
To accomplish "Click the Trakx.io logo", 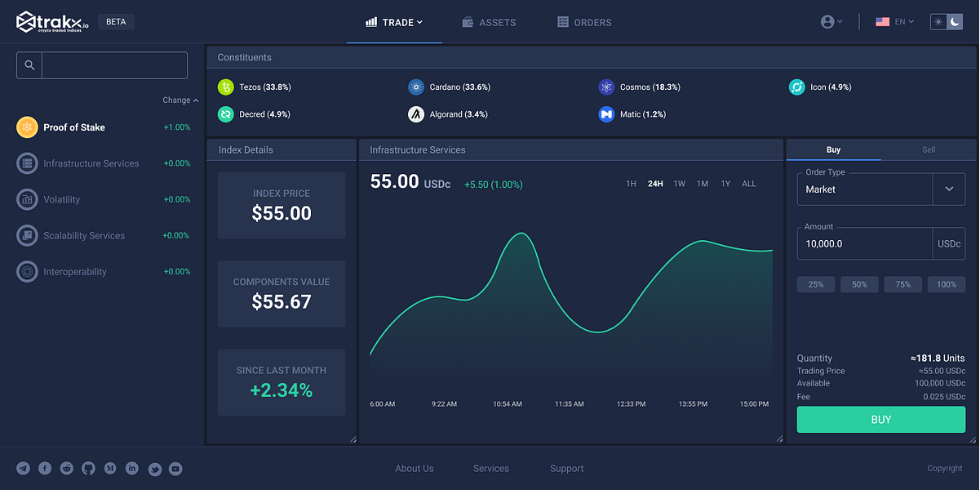I will pyautogui.click(x=53, y=22).
